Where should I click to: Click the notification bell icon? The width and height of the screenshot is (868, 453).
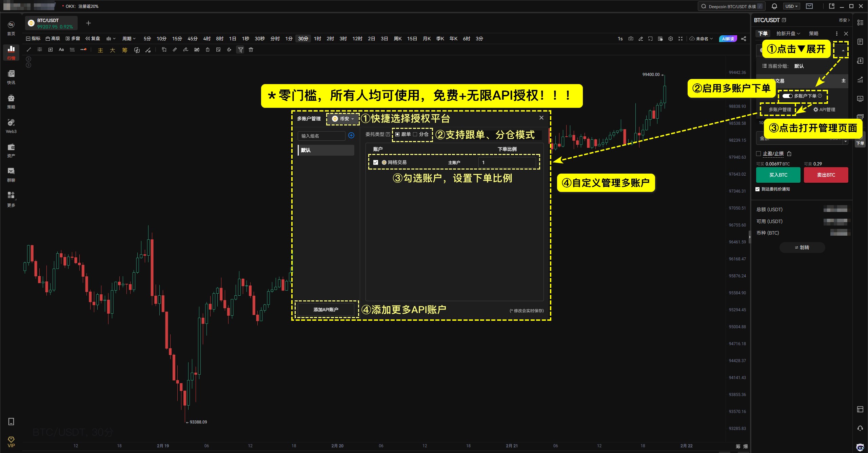774,6
